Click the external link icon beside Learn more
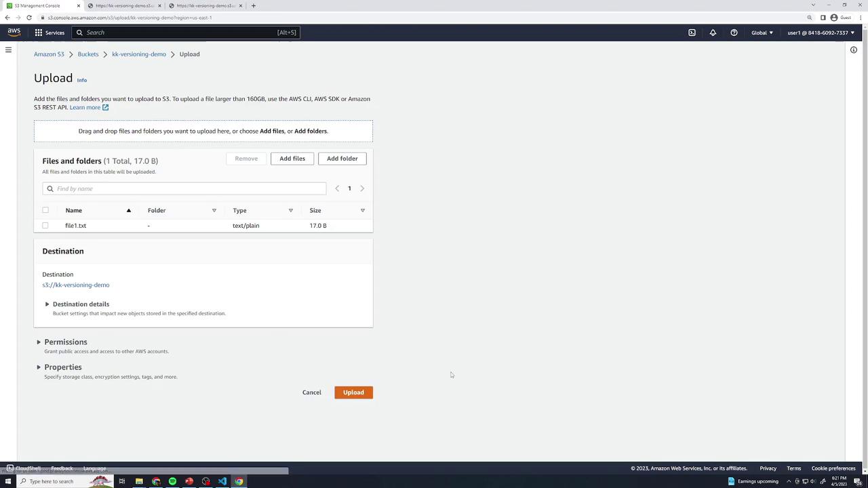 (105, 107)
